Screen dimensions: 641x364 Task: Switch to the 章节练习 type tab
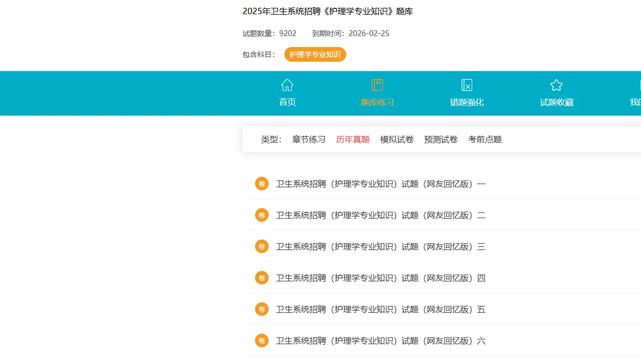pos(308,139)
